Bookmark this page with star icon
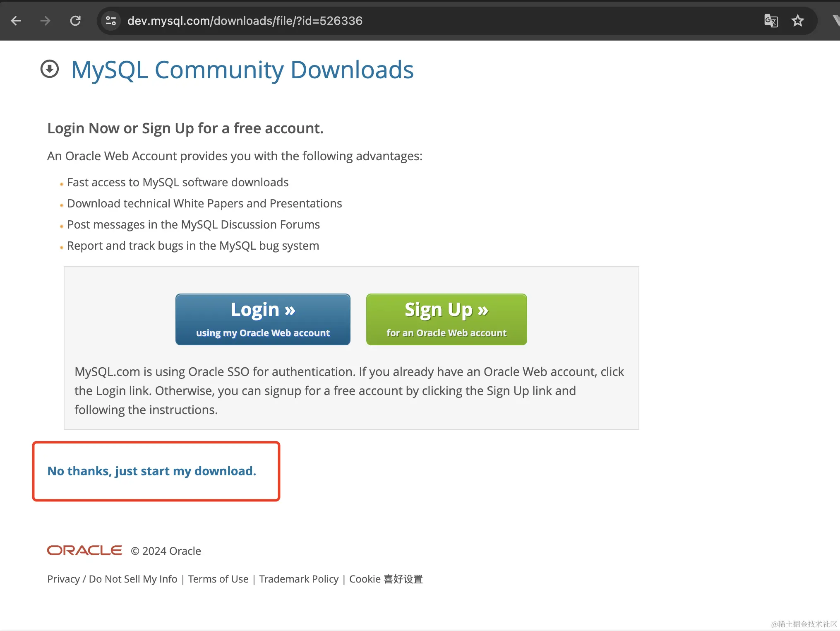 click(797, 21)
